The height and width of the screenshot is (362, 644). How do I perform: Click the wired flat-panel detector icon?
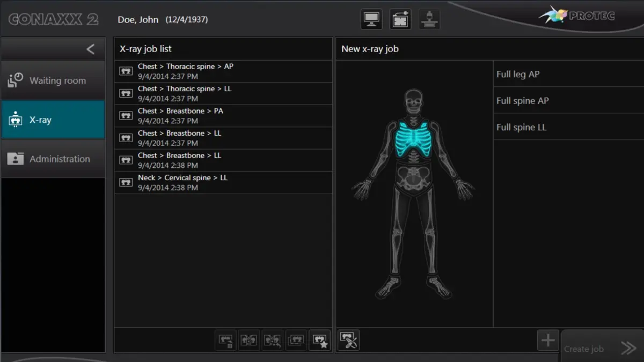pyautogui.click(x=400, y=19)
